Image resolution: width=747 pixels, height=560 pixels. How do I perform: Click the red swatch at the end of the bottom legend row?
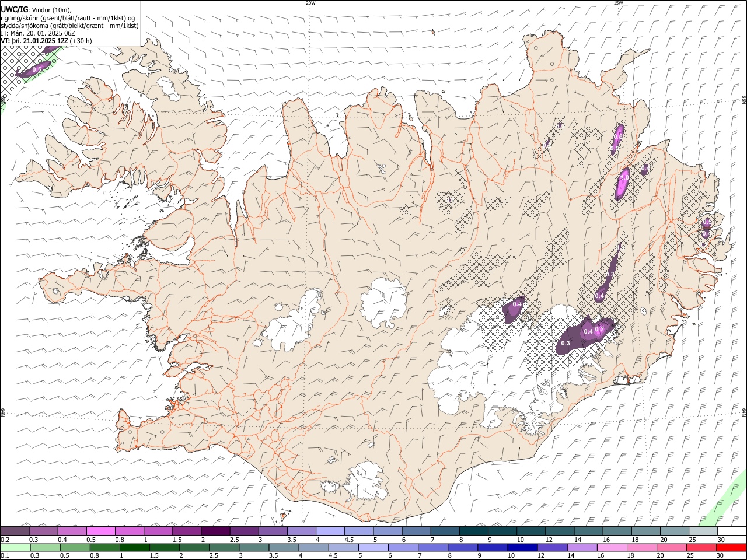[731, 548]
